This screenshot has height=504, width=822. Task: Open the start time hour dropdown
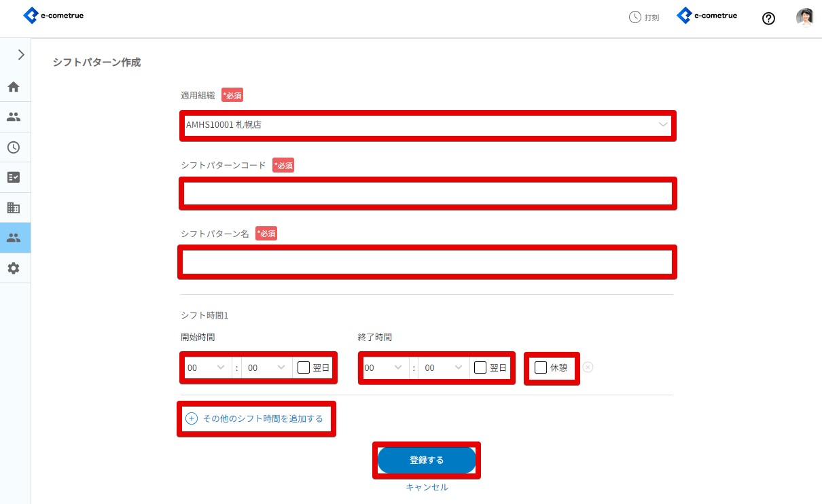(207, 367)
